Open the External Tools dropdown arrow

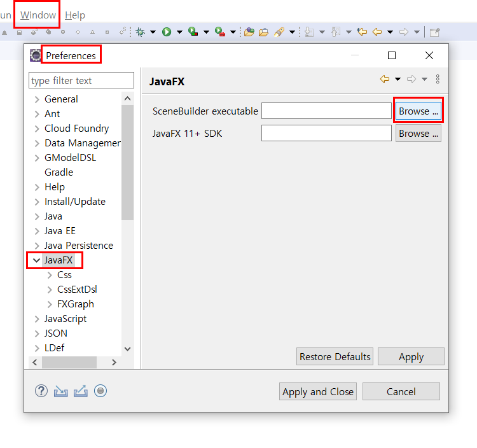(233, 32)
